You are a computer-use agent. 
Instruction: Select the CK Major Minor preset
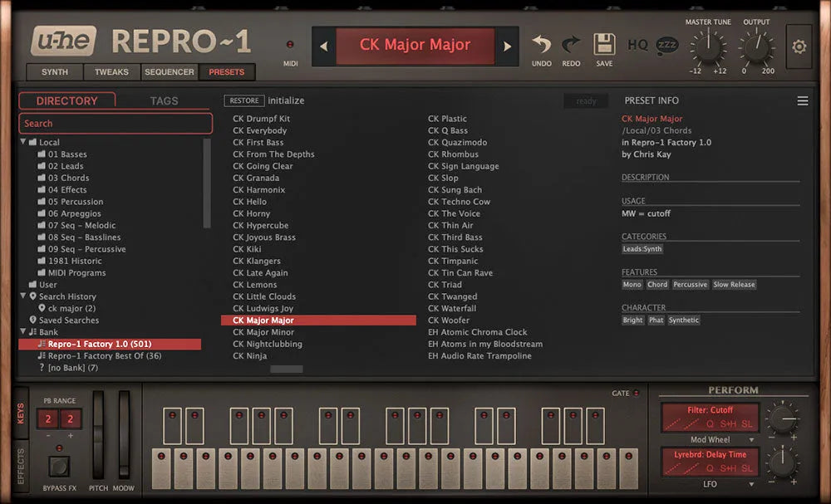pyautogui.click(x=263, y=332)
